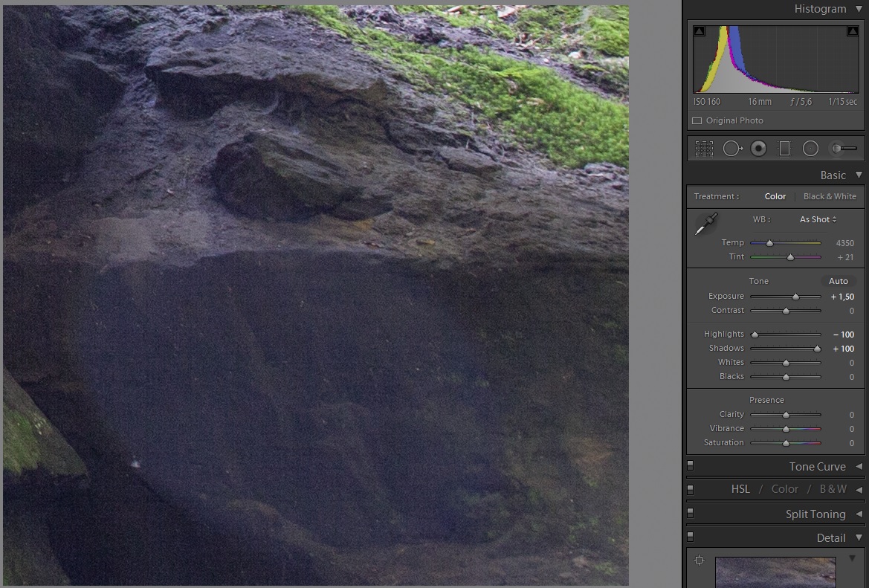This screenshot has height=588, width=869.
Task: Select the Spot Removal tool
Action: coord(732,149)
